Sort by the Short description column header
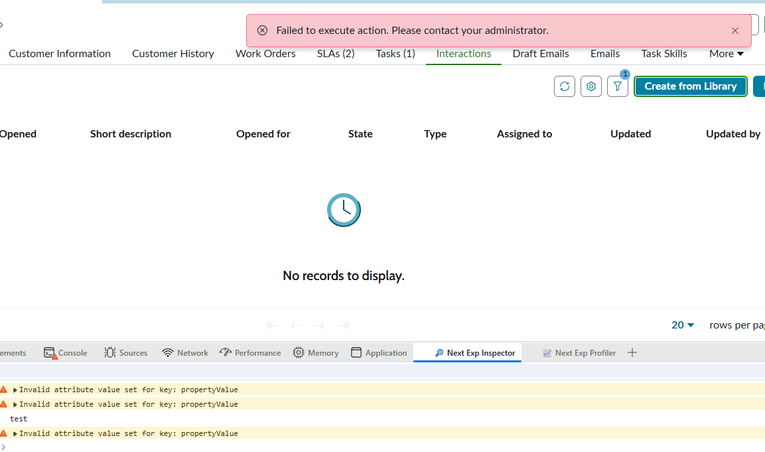Screen dimensions: 765x452 pyautogui.click(x=130, y=134)
